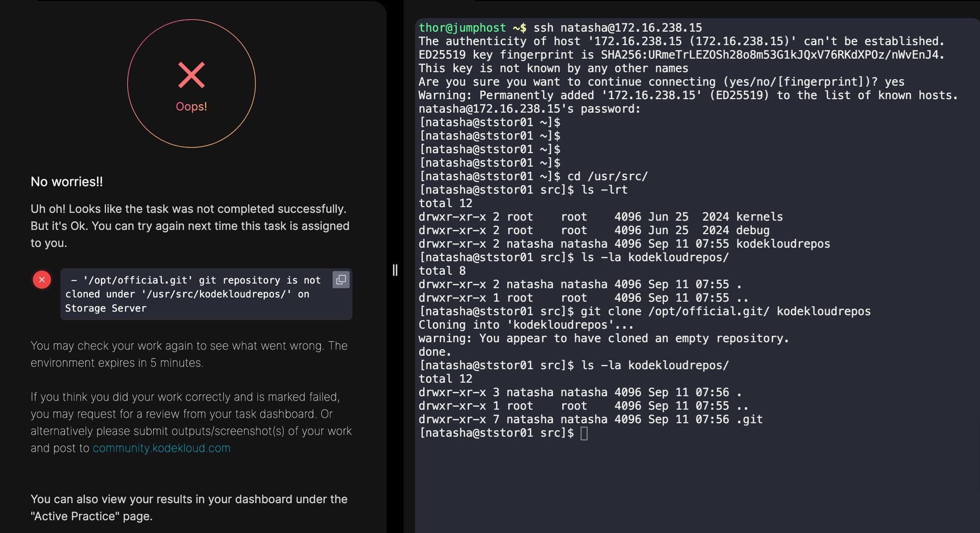Click the password prompt line in the terminal
Screen dimensions: 980x533
[x=529, y=109]
